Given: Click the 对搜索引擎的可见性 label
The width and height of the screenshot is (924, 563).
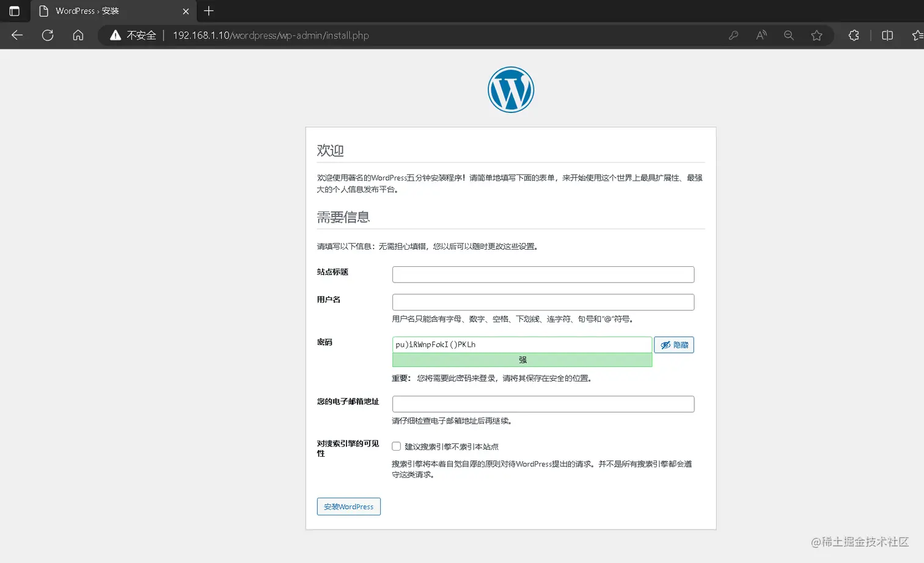Looking at the screenshot, I should (348, 448).
